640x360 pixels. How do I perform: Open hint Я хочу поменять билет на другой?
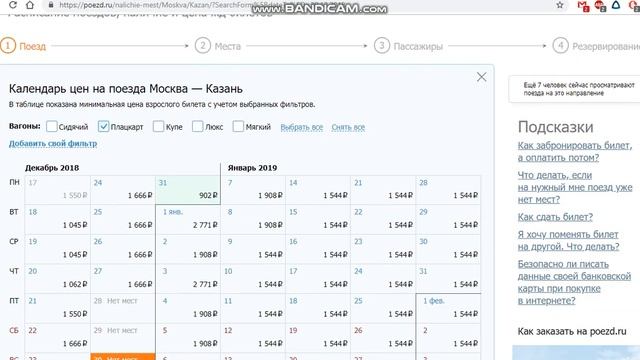click(x=568, y=240)
